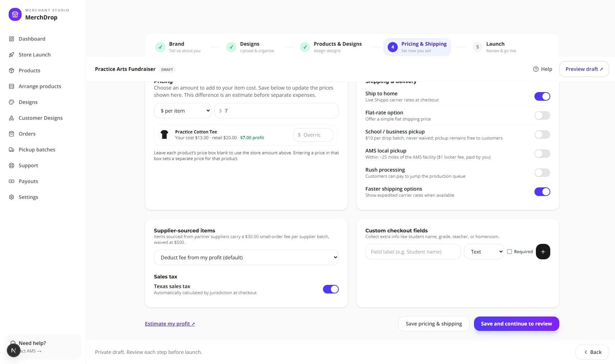Open the Products & Designs step

point(331,47)
